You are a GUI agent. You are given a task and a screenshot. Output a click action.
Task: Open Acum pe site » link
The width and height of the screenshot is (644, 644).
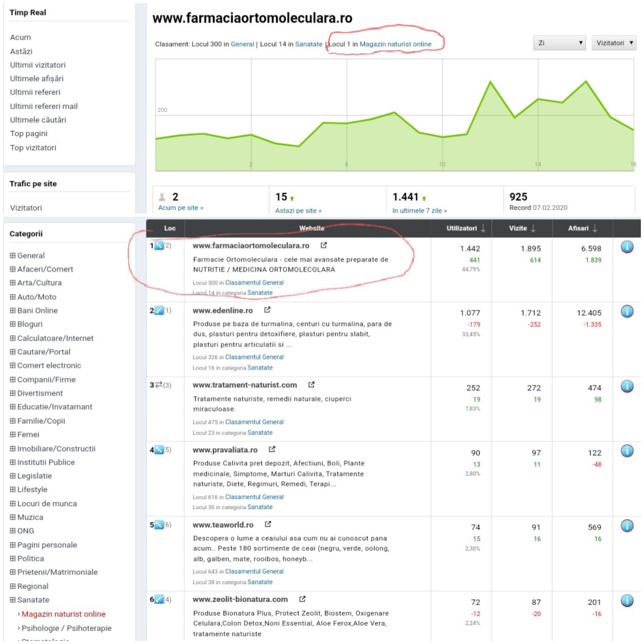click(x=181, y=208)
